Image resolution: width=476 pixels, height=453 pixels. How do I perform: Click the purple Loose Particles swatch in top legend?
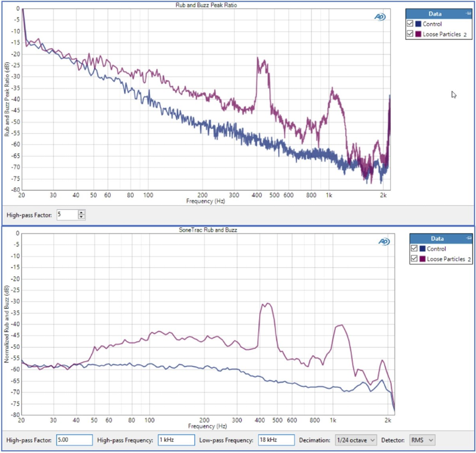coord(419,34)
